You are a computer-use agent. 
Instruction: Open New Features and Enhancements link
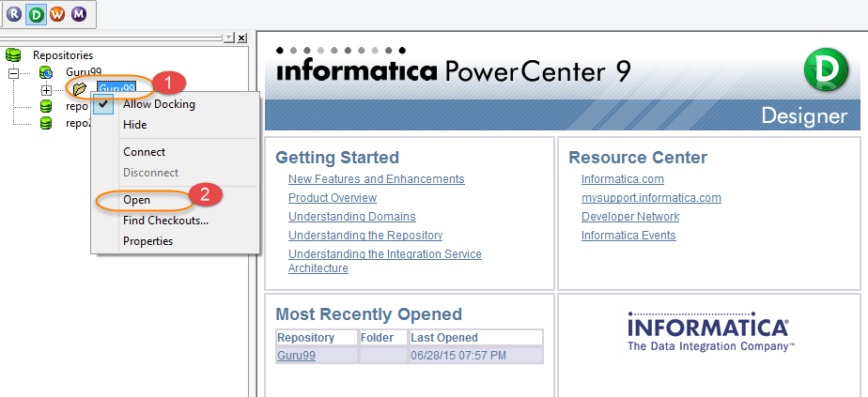pos(377,179)
